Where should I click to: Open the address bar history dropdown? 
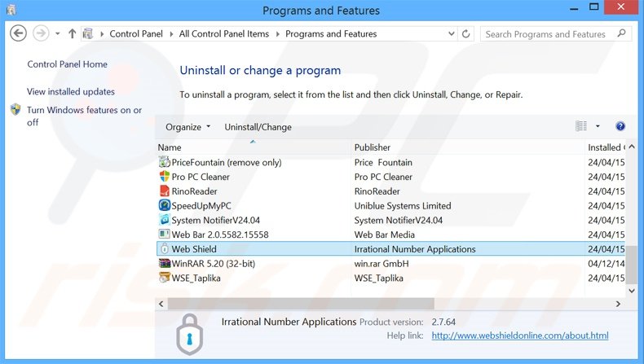[x=452, y=33]
